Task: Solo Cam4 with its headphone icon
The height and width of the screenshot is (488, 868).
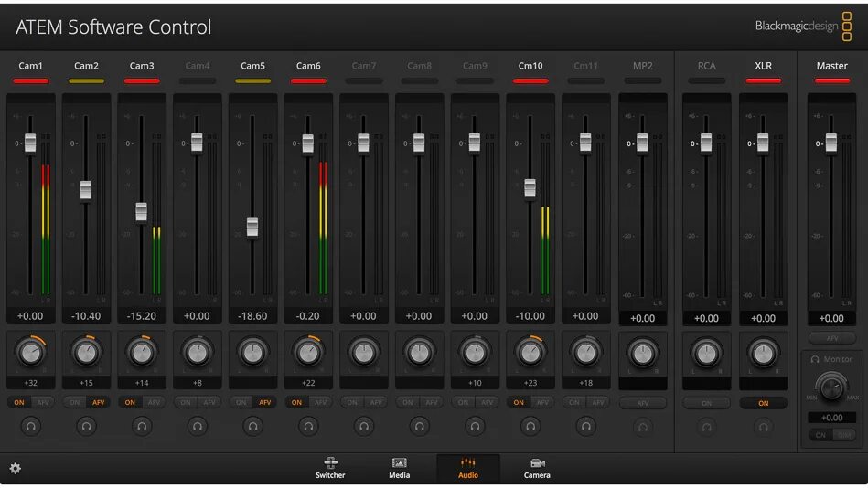Action: coord(198,427)
